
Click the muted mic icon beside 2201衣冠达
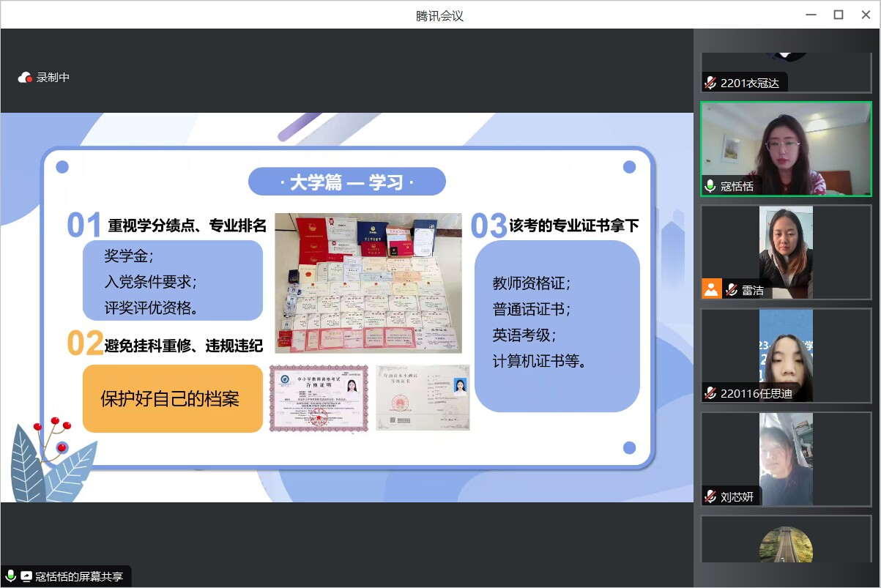tap(710, 83)
